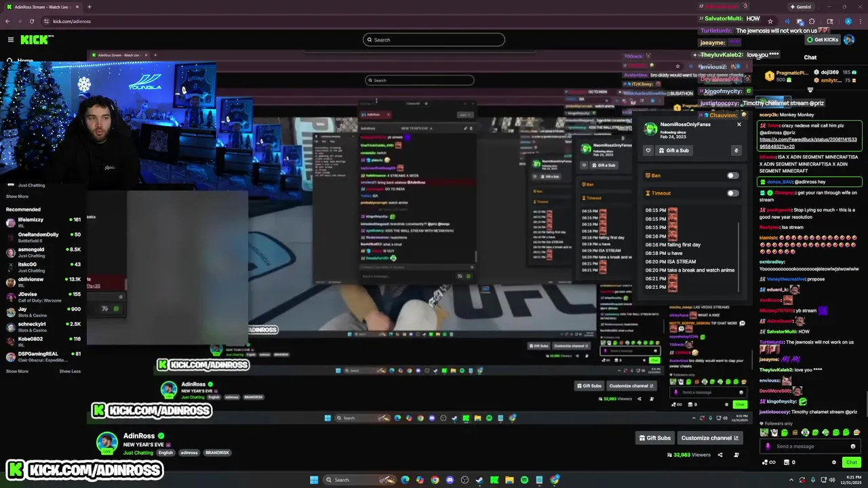Click the Gemini button in the browser
This screenshot has width=868, height=488.
(x=801, y=7)
